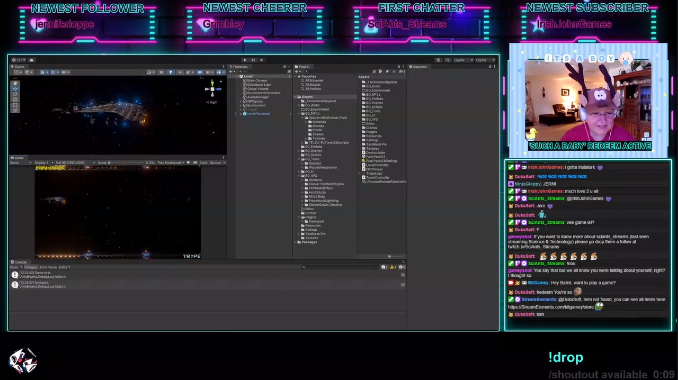Viewport: 678px width, 380px height.
Task: Open the account dropdown in Unity toolbar
Action: (x=19, y=60)
